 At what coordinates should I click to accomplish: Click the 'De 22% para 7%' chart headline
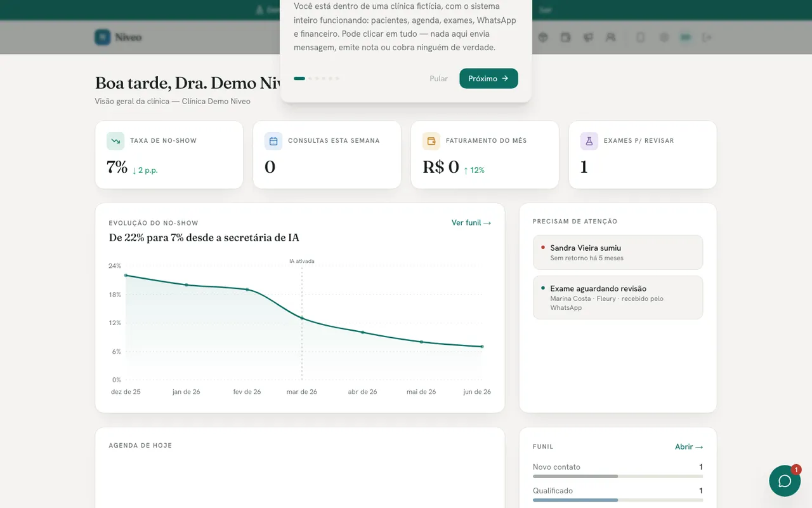tap(204, 237)
